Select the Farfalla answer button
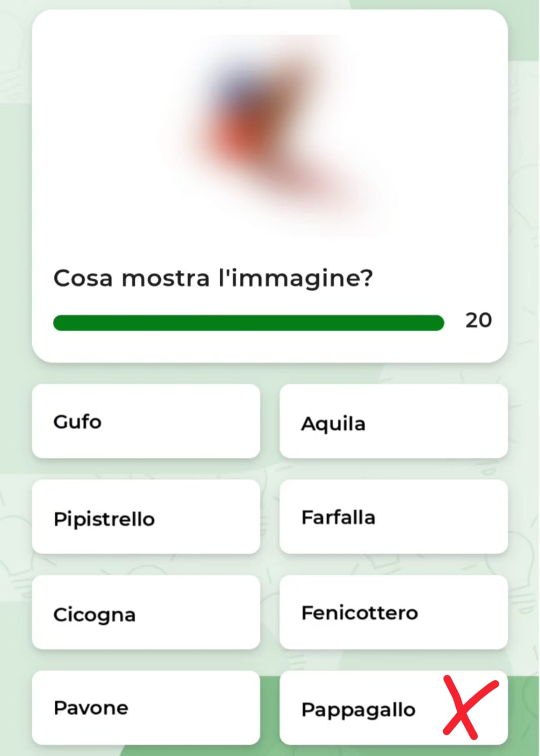The image size is (540, 756). point(393,517)
